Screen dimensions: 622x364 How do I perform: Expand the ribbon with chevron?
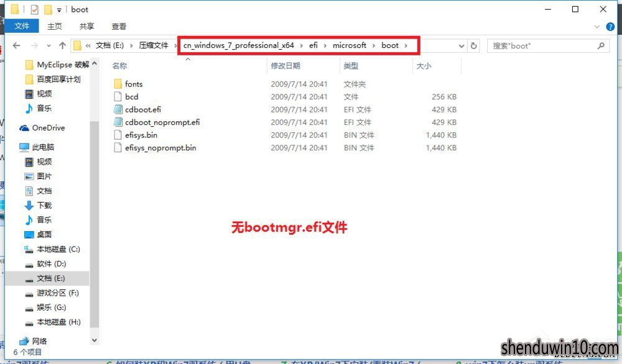click(x=597, y=27)
